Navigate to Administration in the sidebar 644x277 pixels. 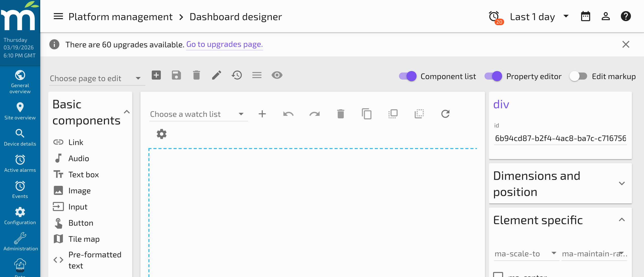20,240
